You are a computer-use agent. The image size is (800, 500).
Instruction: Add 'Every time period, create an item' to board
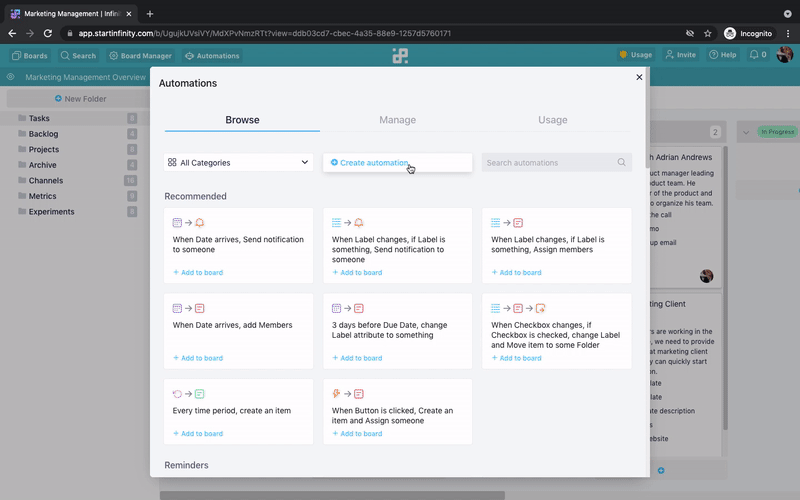coord(198,433)
